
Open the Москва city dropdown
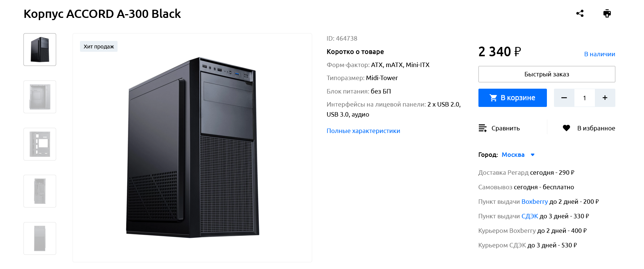[513, 155]
